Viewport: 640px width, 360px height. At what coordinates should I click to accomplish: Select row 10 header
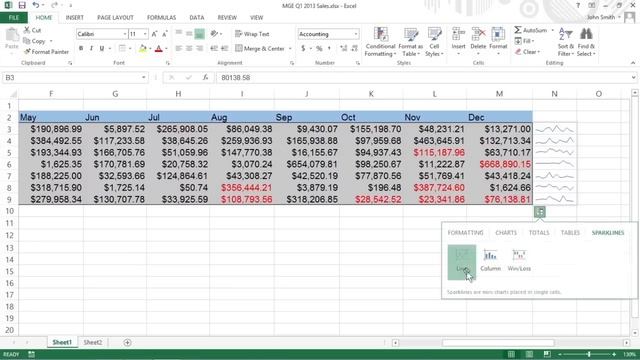click(9, 211)
